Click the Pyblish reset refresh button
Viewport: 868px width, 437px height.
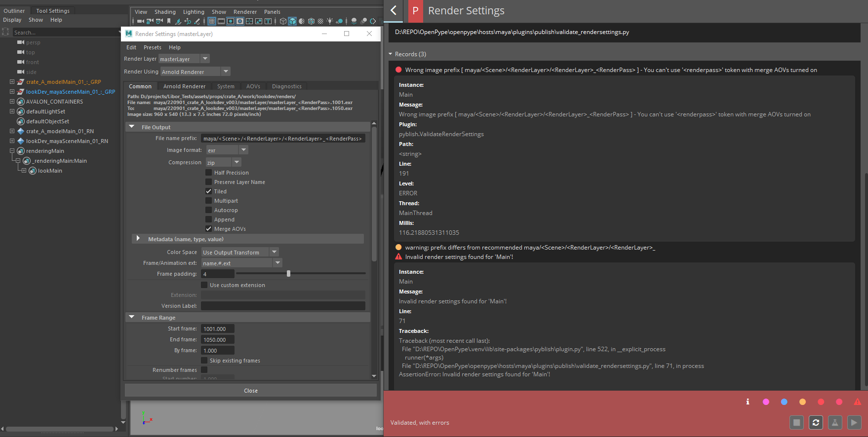816,422
